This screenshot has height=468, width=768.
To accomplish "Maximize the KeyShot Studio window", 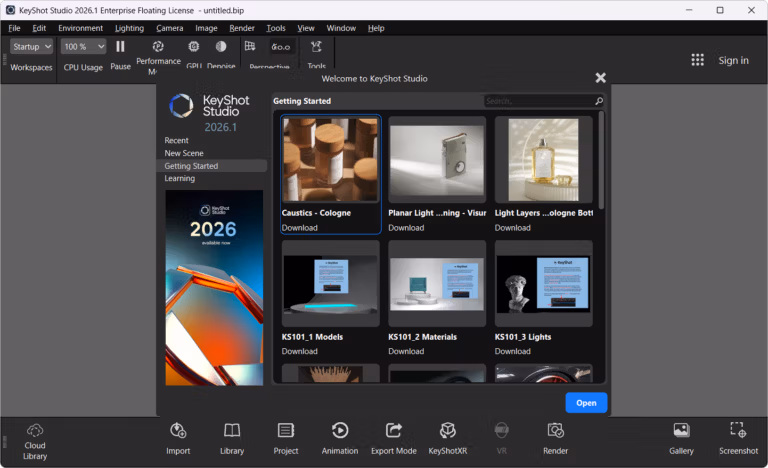I will (720, 10).
